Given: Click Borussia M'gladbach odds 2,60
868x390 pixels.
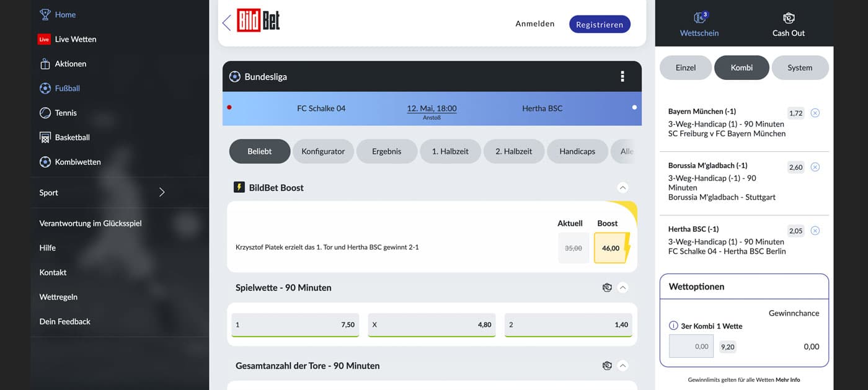Looking at the screenshot, I should point(795,167).
